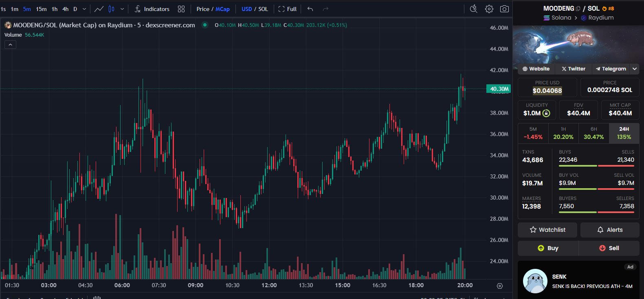
Task: Expand chart style options dropdown arrow
Action: (x=122, y=9)
